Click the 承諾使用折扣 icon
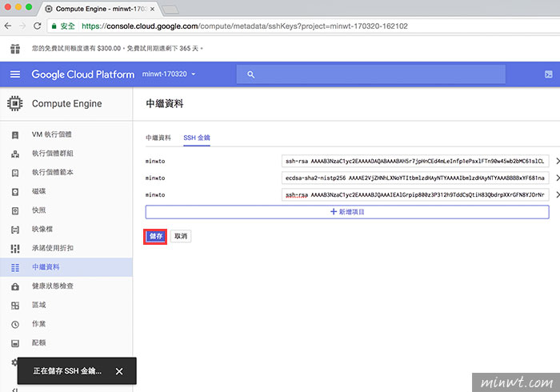 (x=15, y=249)
